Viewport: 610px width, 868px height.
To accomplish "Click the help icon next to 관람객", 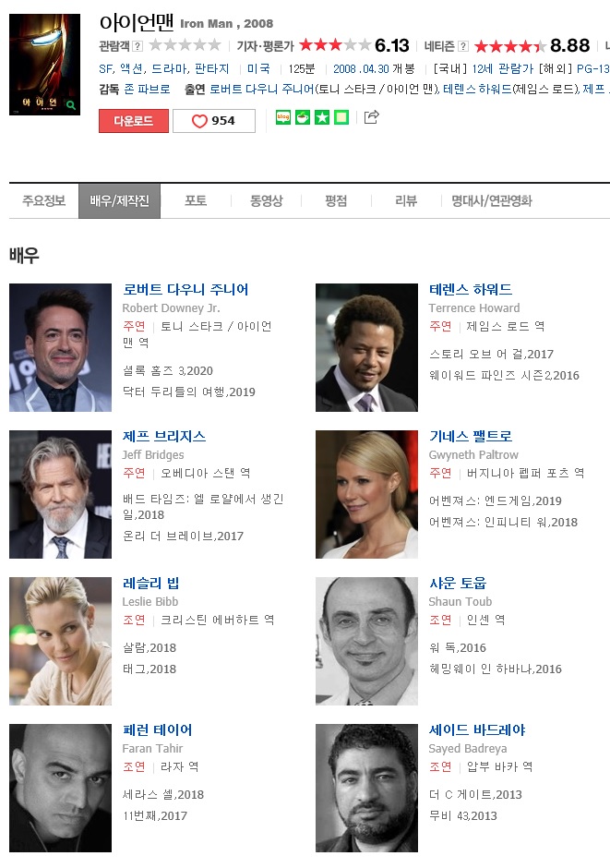I will [x=138, y=46].
